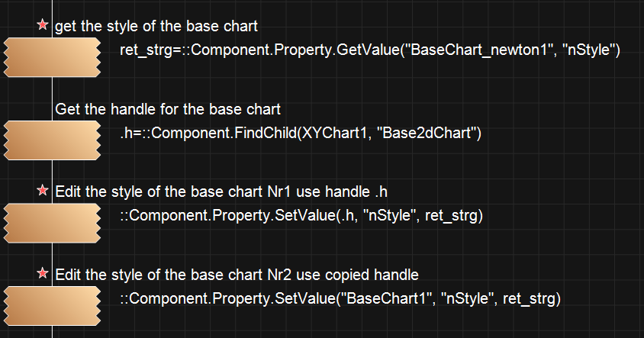Click the ret_strg=::Component.Property.GetValue code line
The height and width of the screenshot is (338, 644).
pos(370,51)
